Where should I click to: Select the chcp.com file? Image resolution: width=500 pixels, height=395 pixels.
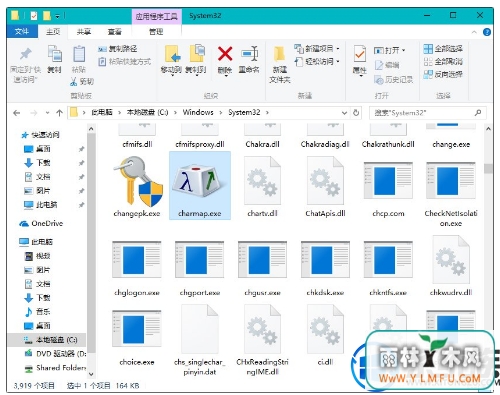pyautogui.click(x=388, y=189)
